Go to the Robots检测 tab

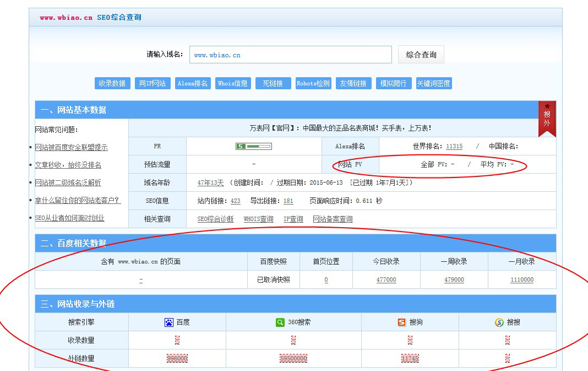coord(313,83)
